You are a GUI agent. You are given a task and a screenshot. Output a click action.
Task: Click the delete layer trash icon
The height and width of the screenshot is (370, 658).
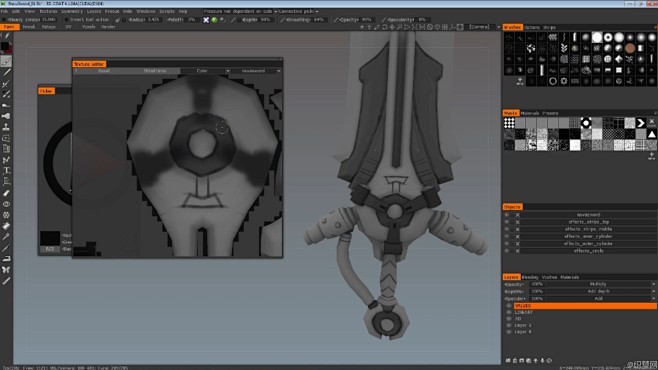click(515, 360)
